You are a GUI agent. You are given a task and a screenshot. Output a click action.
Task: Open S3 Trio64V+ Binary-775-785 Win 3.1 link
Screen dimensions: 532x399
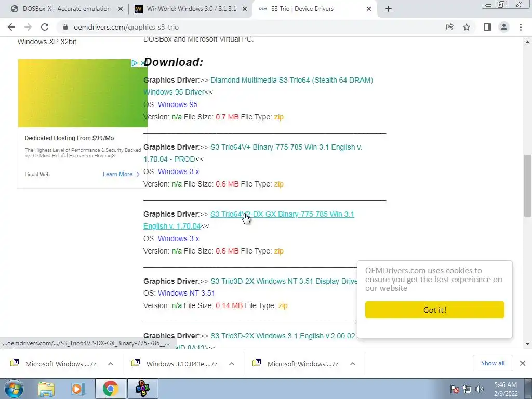(253, 153)
